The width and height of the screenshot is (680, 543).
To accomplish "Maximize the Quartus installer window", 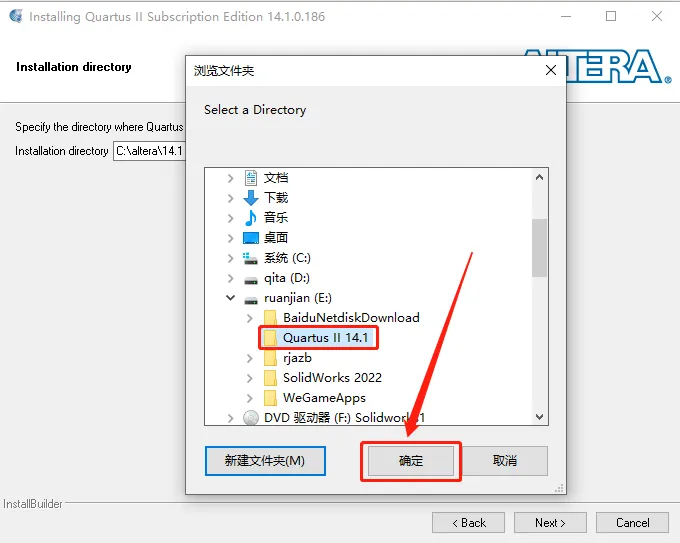I will (x=611, y=16).
